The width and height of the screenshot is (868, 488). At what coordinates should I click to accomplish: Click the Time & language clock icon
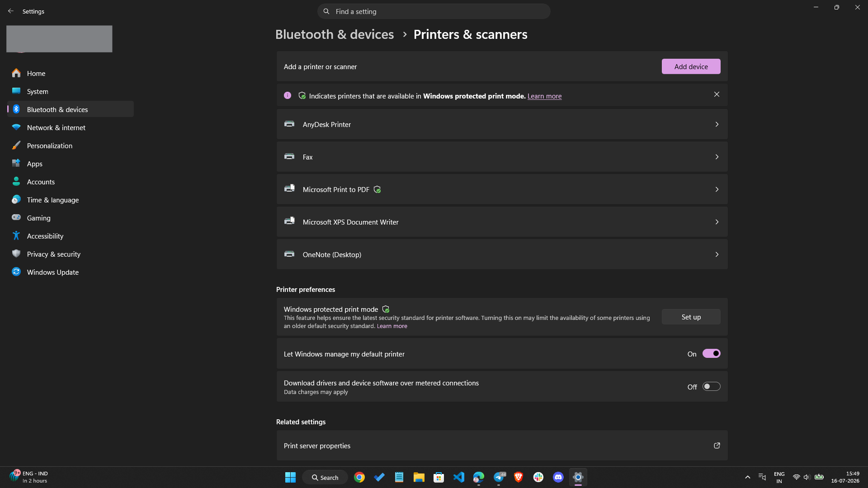[16, 200]
